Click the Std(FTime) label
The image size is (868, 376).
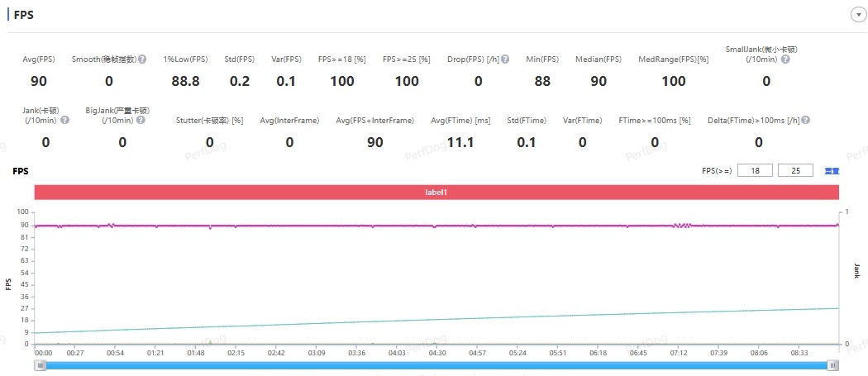tap(527, 121)
